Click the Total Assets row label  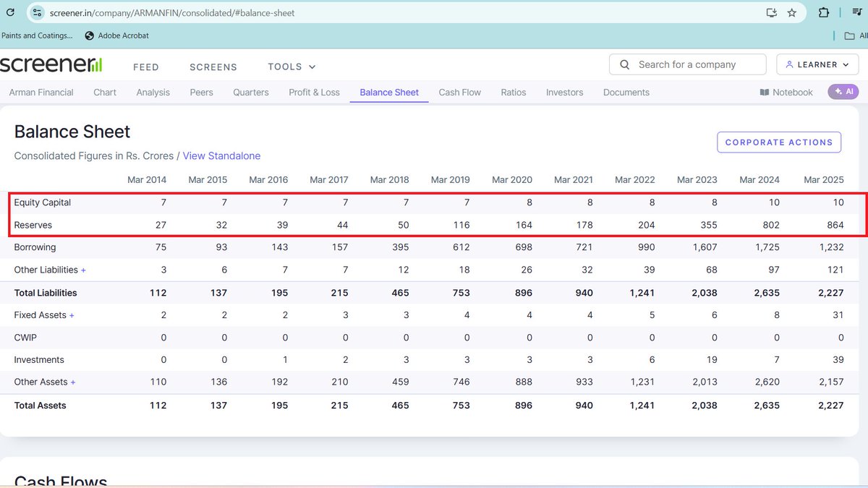coord(40,406)
